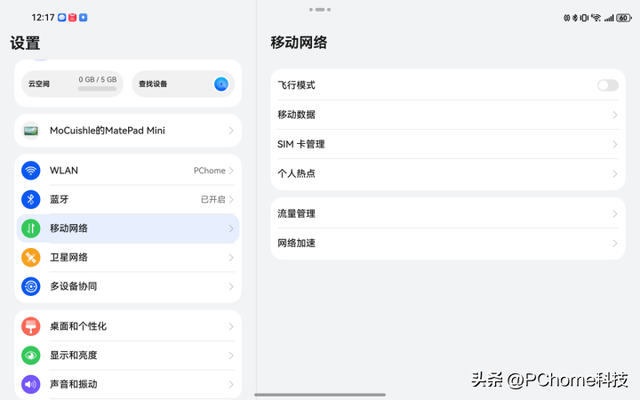
Task: Open the 云空间 cloud storage card
Action: click(x=72, y=84)
